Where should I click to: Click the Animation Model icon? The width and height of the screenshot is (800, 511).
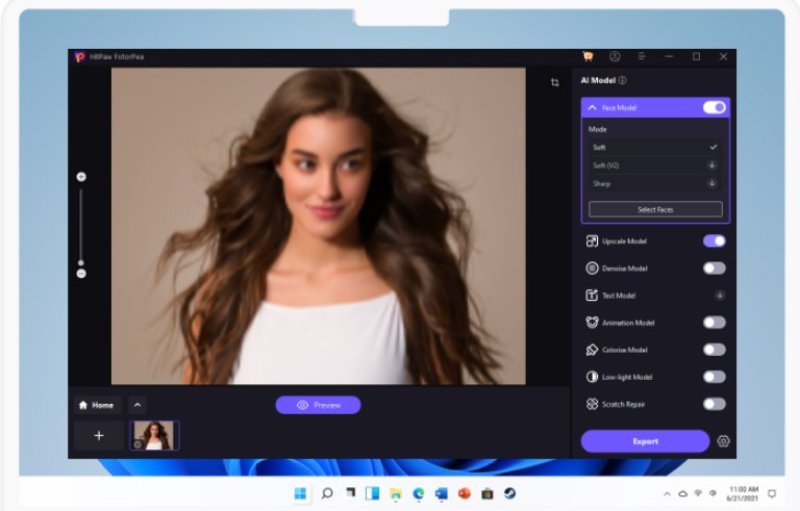point(592,322)
